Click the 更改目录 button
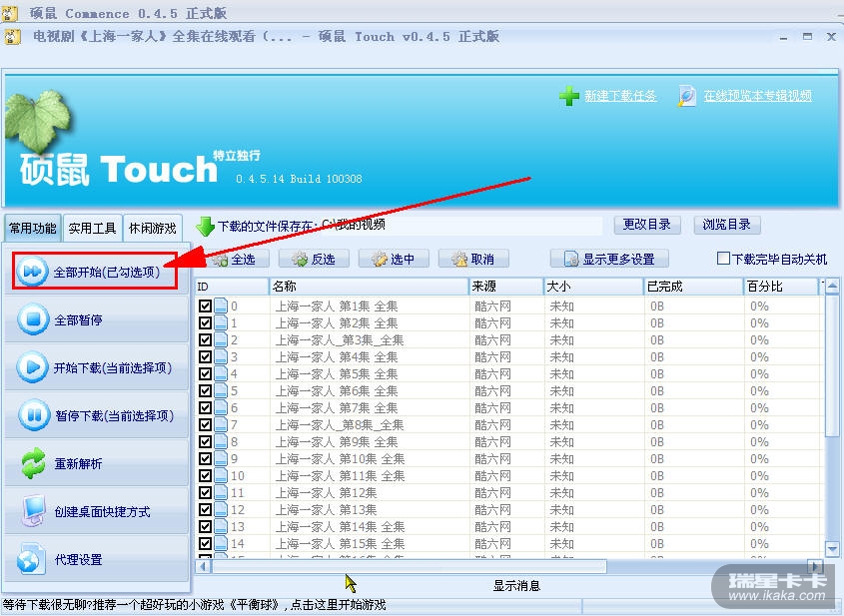Viewport: 844px width, 616px height. 647,225
